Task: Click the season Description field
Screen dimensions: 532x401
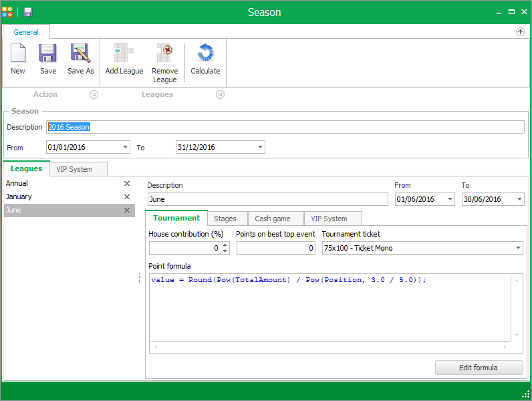Action: pyautogui.click(x=285, y=127)
